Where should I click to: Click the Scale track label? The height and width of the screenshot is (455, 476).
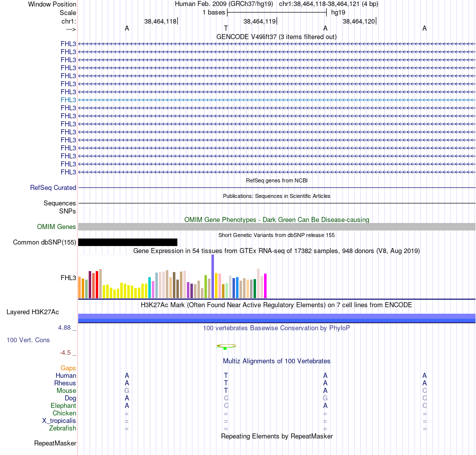tap(68, 13)
